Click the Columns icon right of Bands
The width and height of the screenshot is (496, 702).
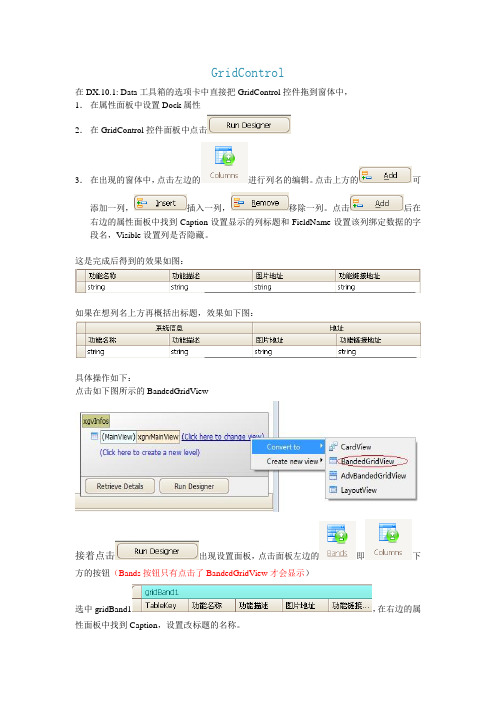point(388,539)
